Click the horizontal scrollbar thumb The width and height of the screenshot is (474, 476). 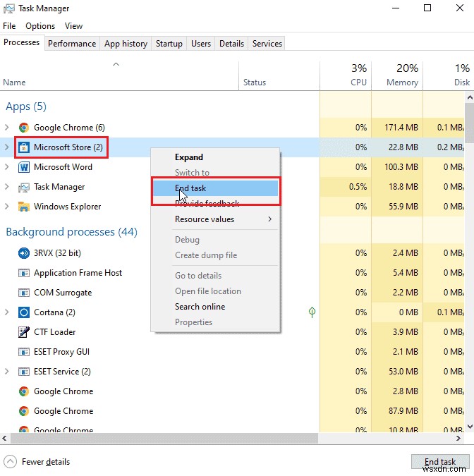pyautogui.click(x=164, y=439)
